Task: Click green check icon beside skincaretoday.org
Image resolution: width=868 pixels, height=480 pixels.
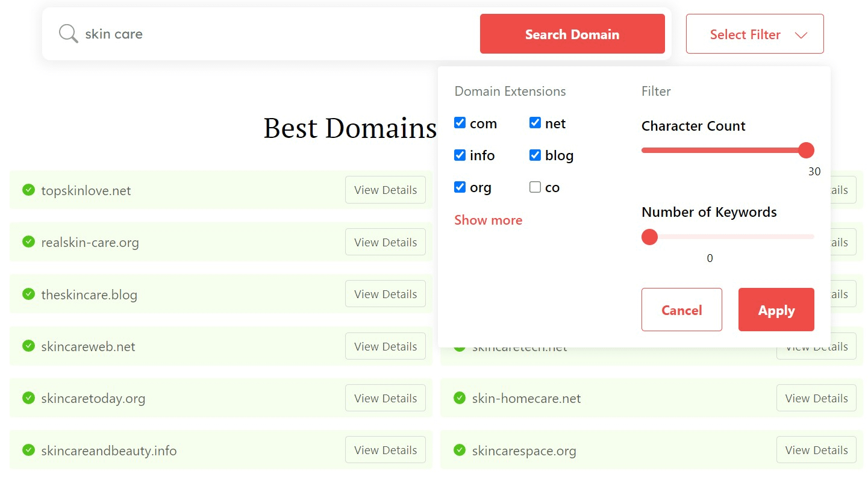Action: (x=28, y=398)
